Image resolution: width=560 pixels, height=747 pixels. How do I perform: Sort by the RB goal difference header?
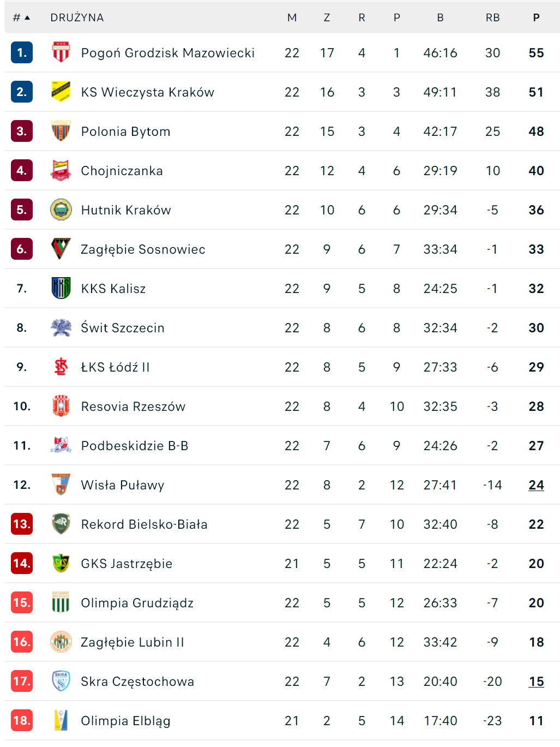(492, 17)
